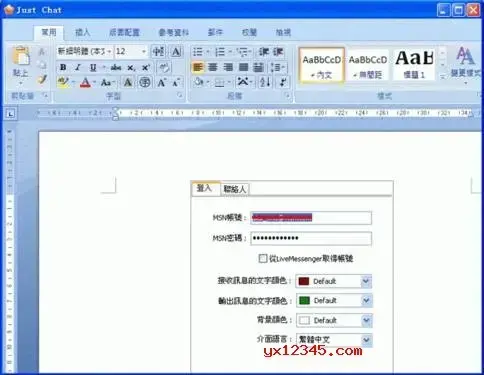484x375 pixels.
Task: Open the font group dialog launcher
Action: click(x=180, y=96)
